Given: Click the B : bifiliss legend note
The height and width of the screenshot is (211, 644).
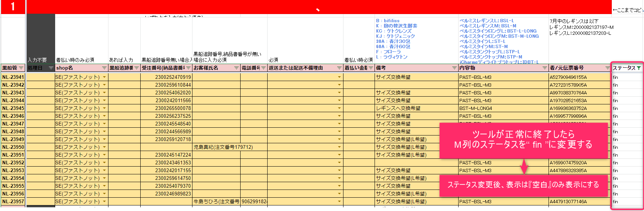Looking at the screenshot, I should pos(388,21).
